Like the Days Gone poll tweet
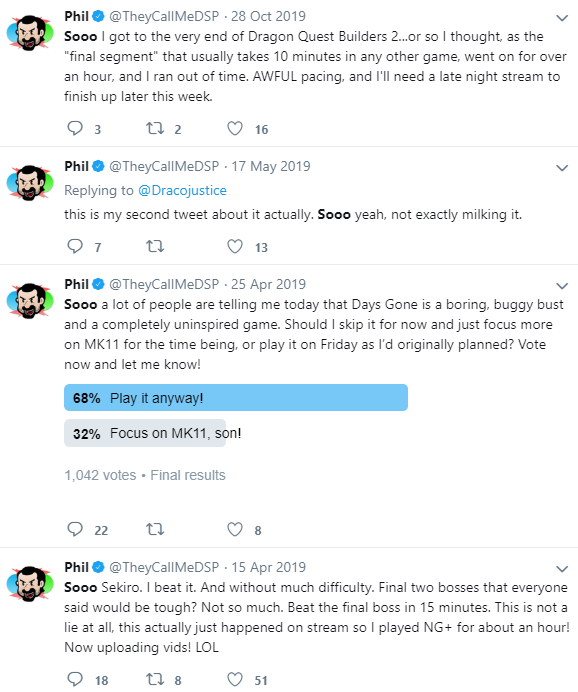Viewport: 578px width, 692px height. [235, 529]
